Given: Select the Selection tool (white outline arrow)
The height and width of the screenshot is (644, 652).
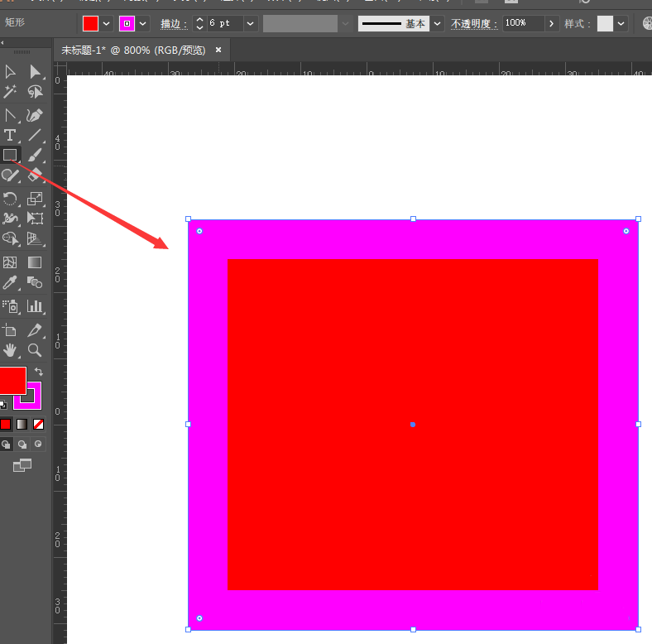Looking at the screenshot, I should click(x=10, y=71).
